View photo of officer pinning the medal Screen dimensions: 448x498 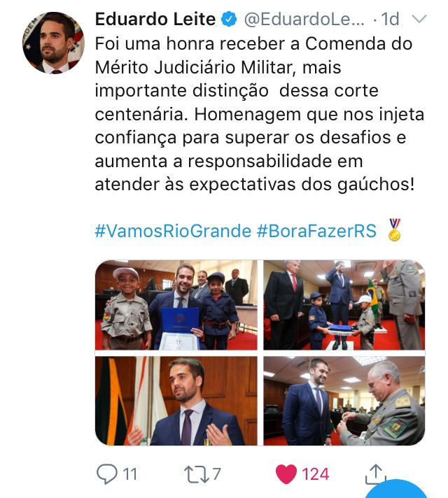coord(344,401)
